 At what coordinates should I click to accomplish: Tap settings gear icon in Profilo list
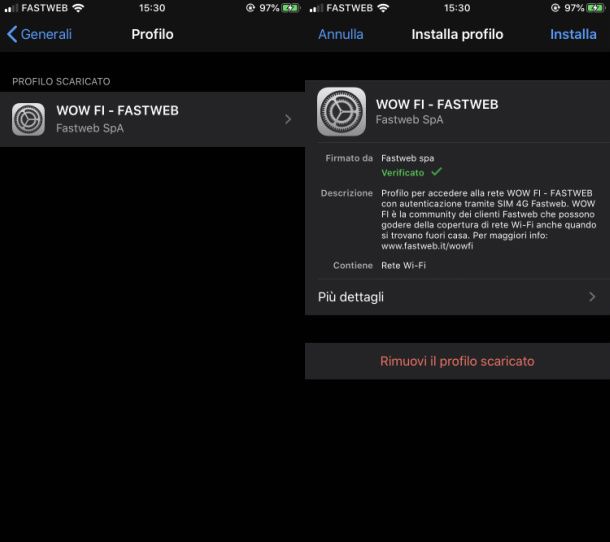(x=28, y=119)
